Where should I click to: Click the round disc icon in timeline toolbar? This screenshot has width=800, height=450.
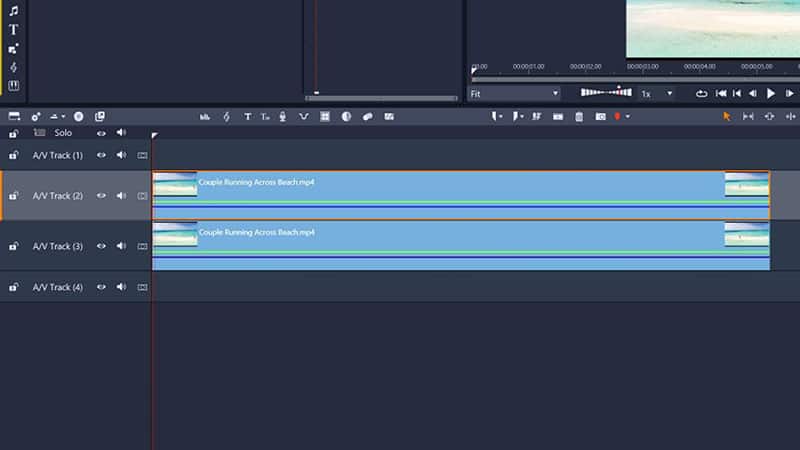pos(79,116)
